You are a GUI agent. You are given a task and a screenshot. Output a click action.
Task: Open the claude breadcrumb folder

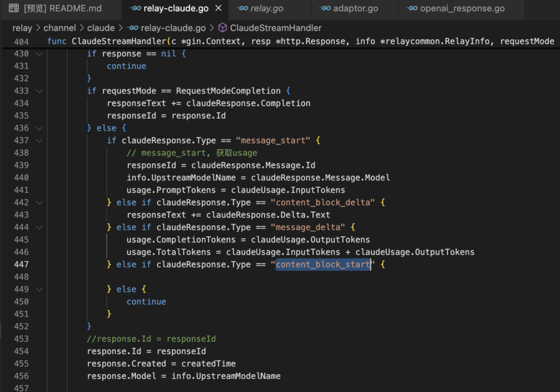[x=101, y=28]
